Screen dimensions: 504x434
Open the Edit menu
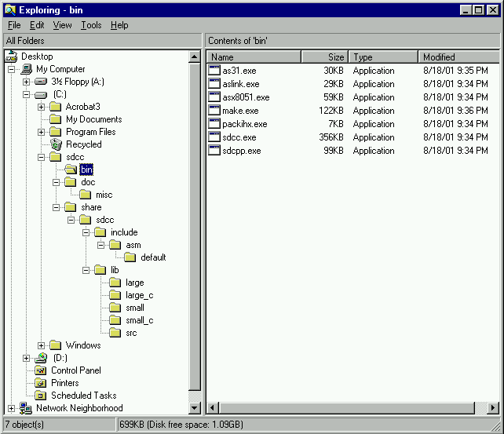tap(37, 25)
